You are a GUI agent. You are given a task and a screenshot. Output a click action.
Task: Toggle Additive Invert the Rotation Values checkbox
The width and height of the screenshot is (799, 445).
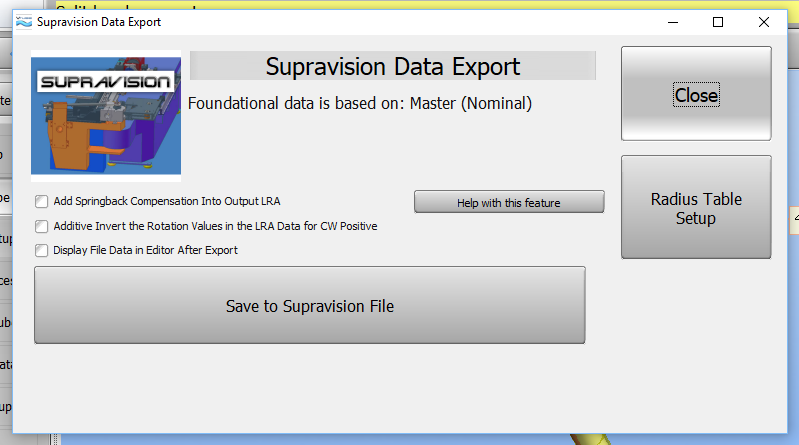tap(42, 226)
